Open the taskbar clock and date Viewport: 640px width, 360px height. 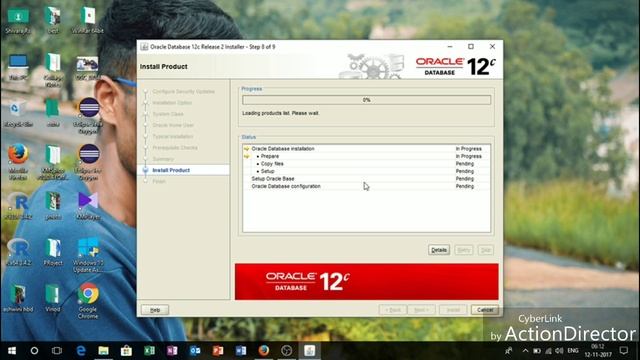[x=598, y=351]
